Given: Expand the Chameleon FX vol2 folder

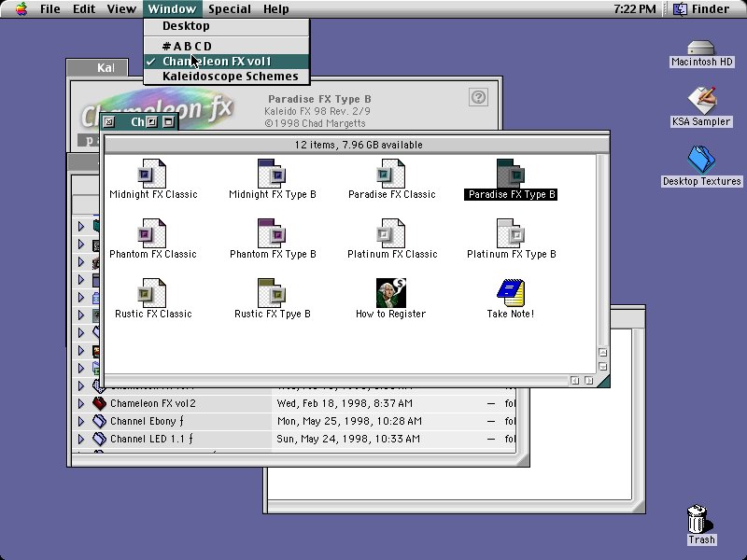Looking at the screenshot, I should [81, 403].
